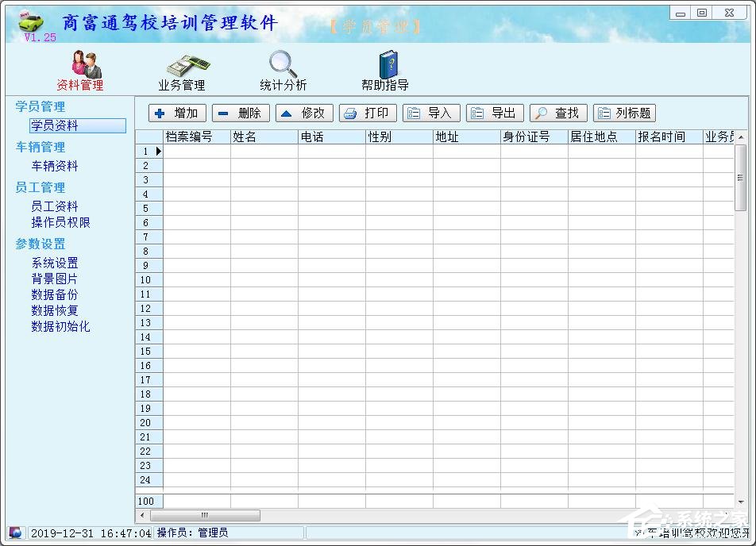Maximize the application window
756x546 pixels.
(702, 13)
